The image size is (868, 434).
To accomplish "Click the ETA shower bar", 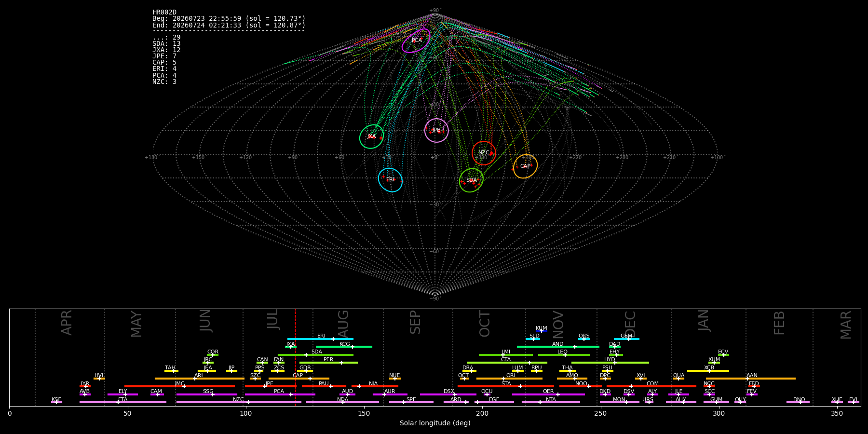I will tap(123, 402).
